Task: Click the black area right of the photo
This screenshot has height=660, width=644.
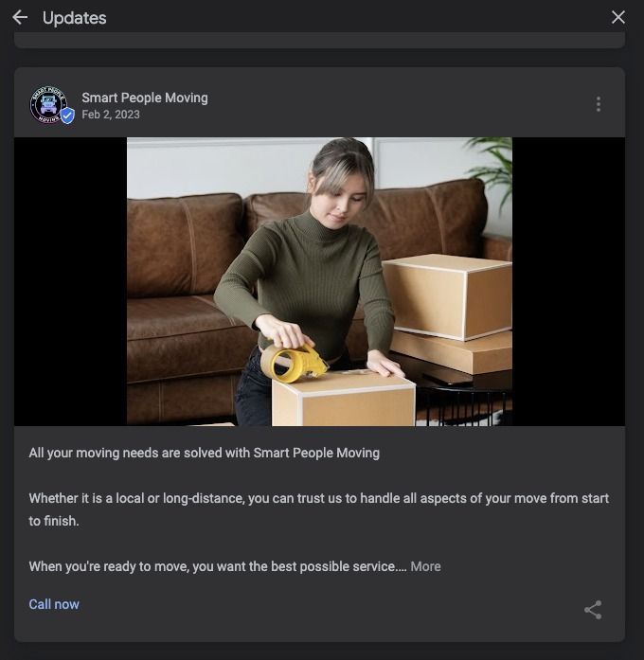Action: coord(568,281)
